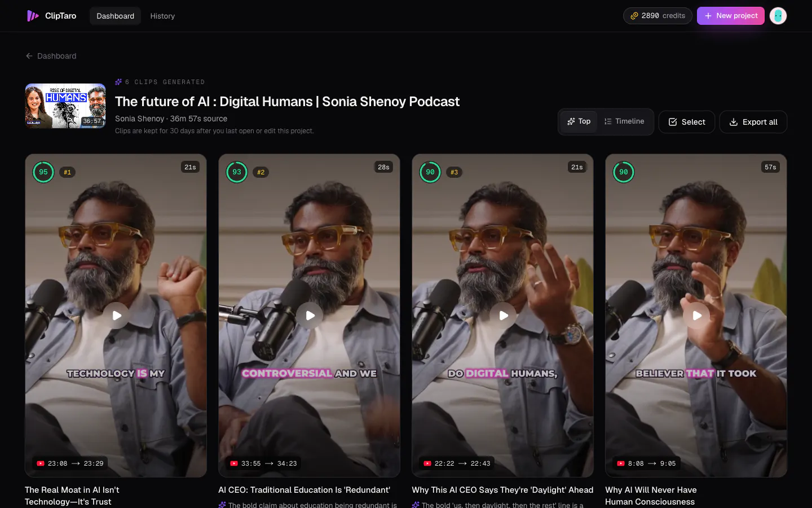Export all clips
The width and height of the screenshot is (812, 508).
click(x=753, y=122)
